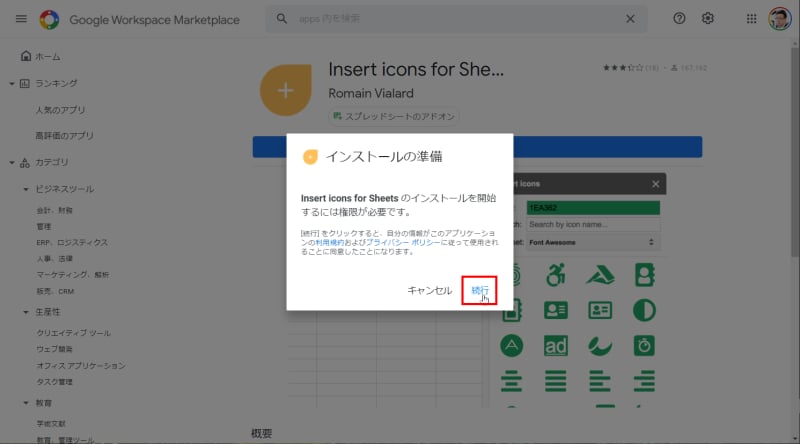Click the align center icon
Image resolution: width=800 pixels, height=444 pixels.
pos(511,381)
